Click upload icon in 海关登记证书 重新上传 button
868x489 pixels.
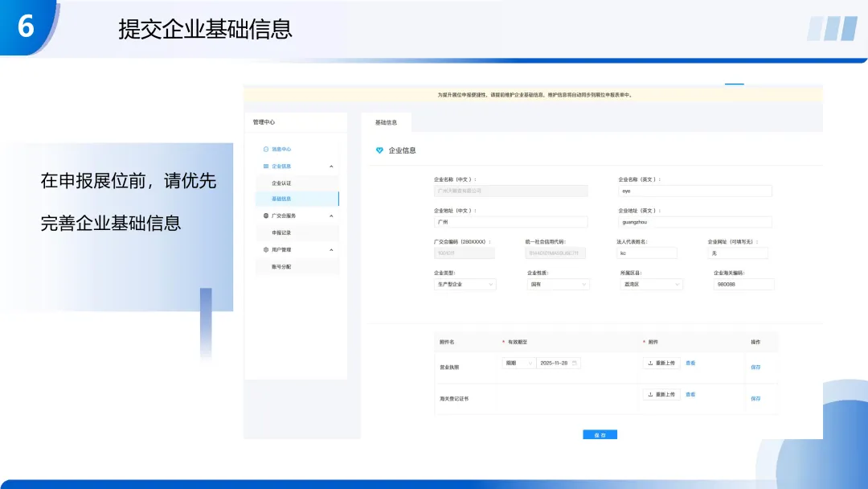pos(650,394)
